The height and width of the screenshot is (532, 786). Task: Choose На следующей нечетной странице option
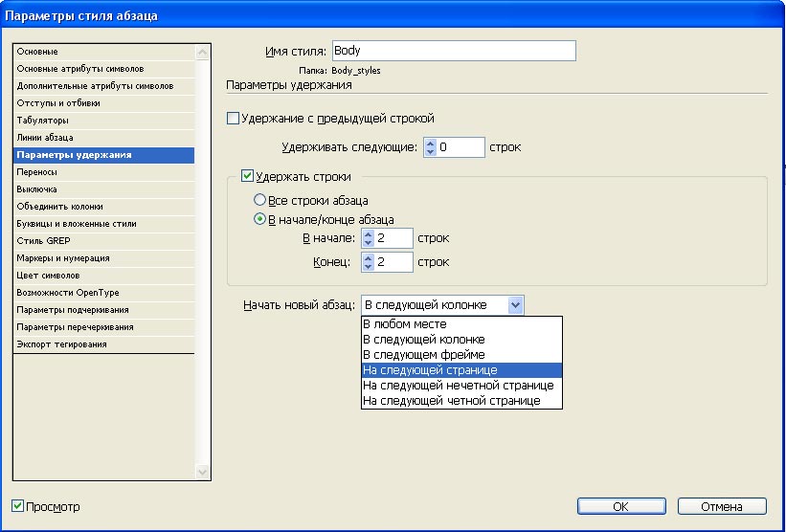coord(461,386)
